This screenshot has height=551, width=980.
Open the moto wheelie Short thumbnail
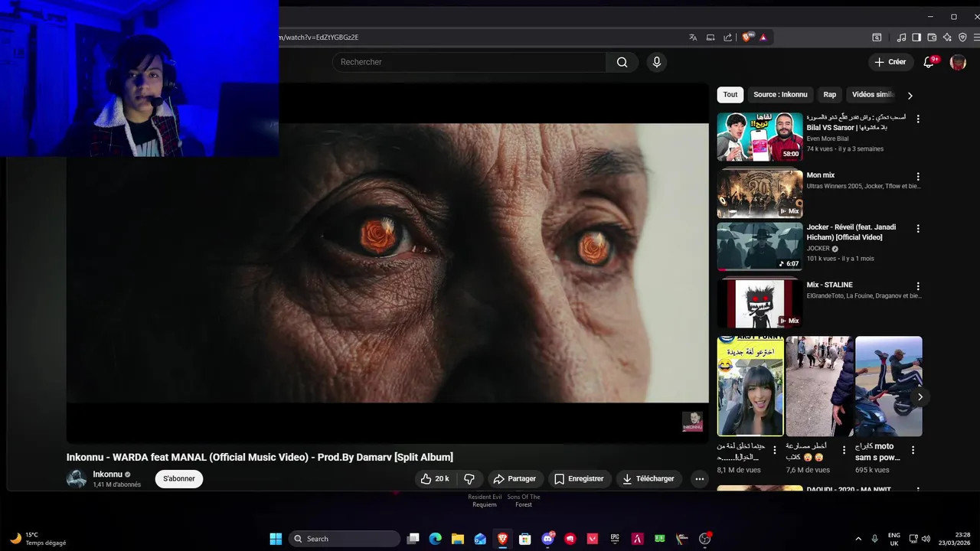[888, 386]
